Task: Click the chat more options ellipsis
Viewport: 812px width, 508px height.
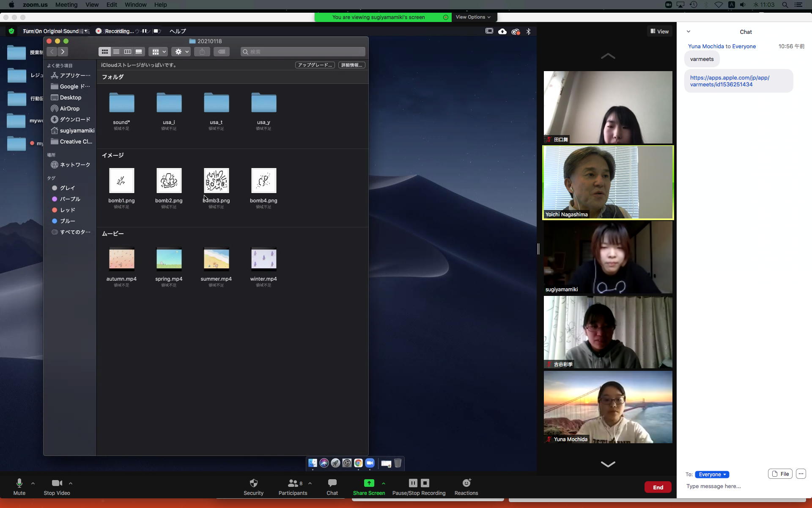Action: pyautogui.click(x=801, y=474)
